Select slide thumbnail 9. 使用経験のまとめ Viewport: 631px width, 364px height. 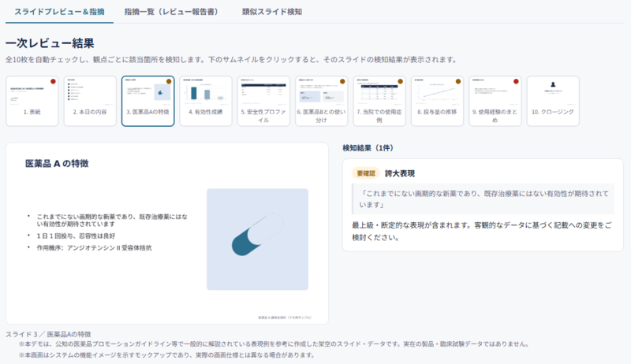coord(495,102)
